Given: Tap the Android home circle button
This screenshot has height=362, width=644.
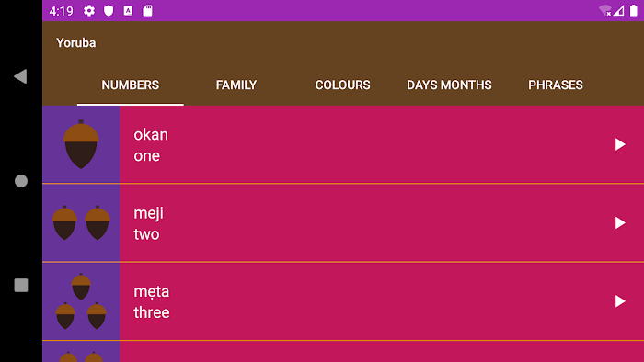Looking at the screenshot, I should pos(21,181).
